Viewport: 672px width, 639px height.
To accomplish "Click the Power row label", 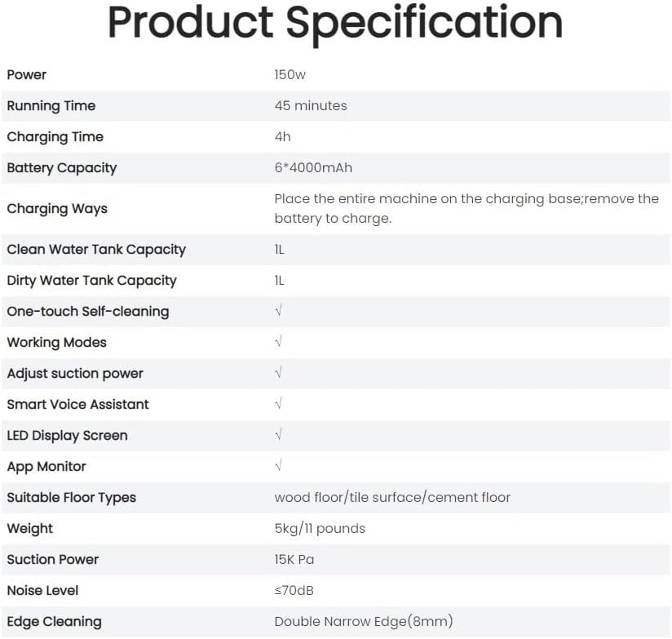I will click(x=27, y=74).
